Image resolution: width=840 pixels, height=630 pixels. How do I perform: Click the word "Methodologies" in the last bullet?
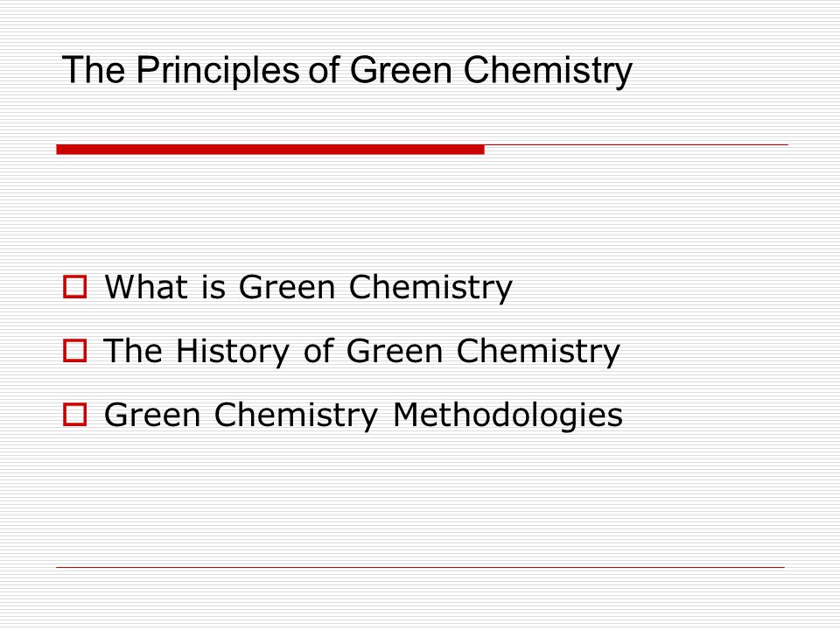[507, 416]
